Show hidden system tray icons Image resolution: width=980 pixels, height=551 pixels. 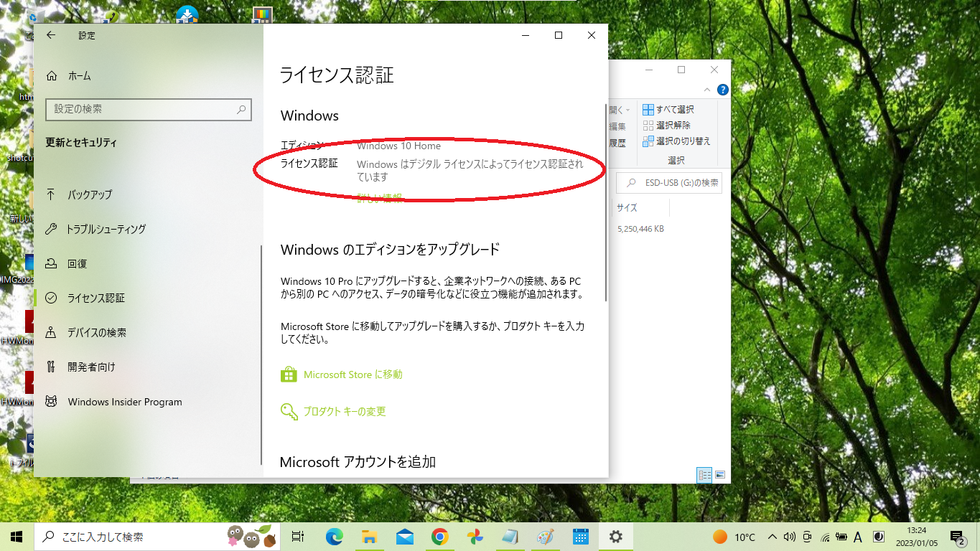tap(773, 537)
